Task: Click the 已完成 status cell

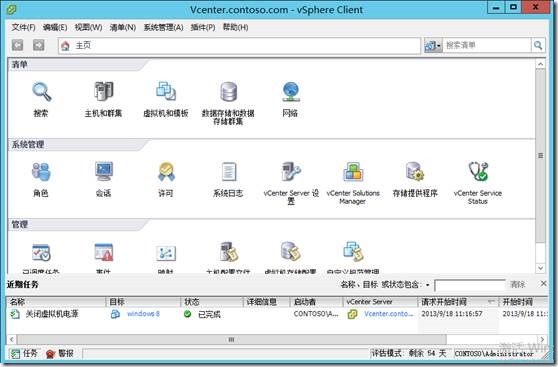Action: coord(209,314)
